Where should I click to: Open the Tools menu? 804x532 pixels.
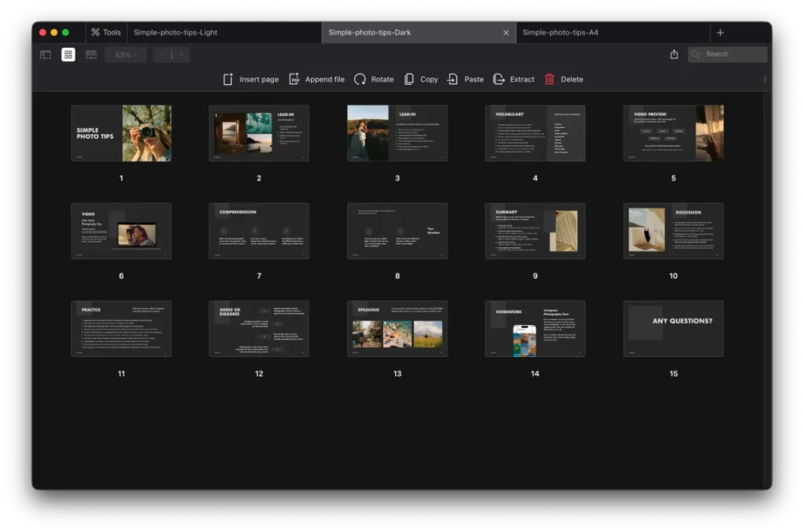106,32
